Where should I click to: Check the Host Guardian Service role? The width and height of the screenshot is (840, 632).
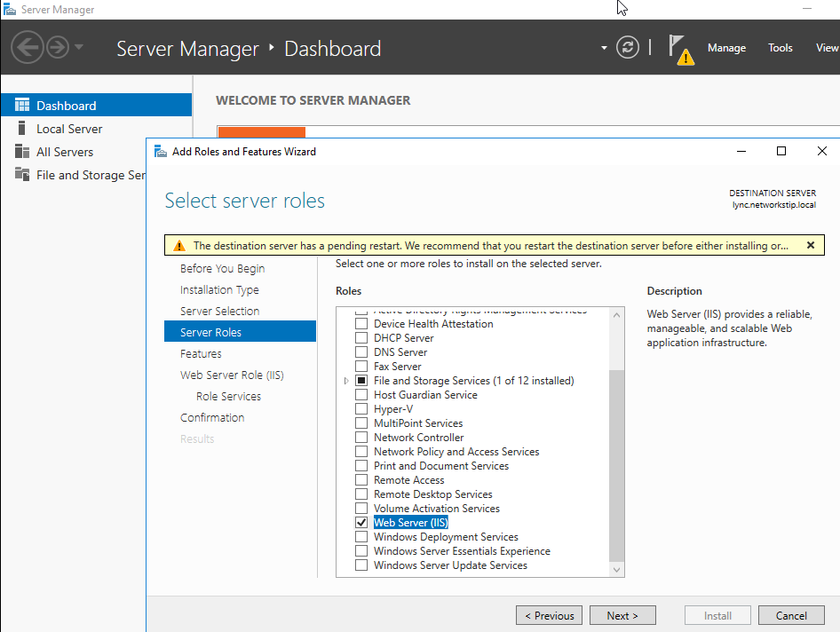(361, 395)
